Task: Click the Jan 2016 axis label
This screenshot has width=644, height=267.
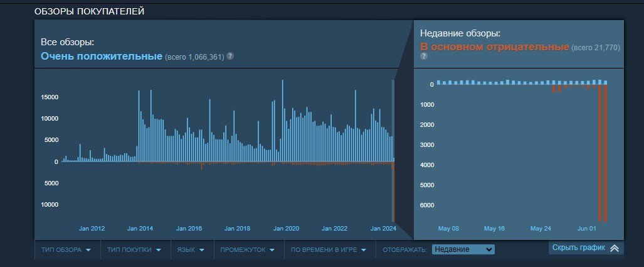Action: coord(189,229)
